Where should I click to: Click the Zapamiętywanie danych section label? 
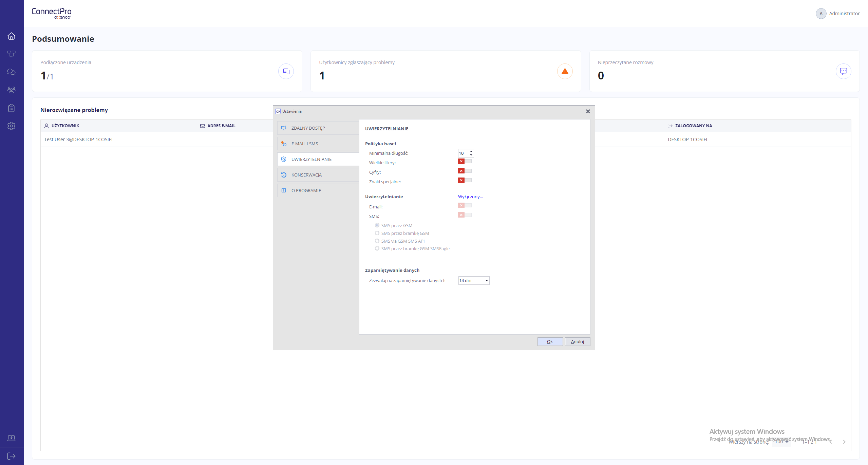coord(392,271)
